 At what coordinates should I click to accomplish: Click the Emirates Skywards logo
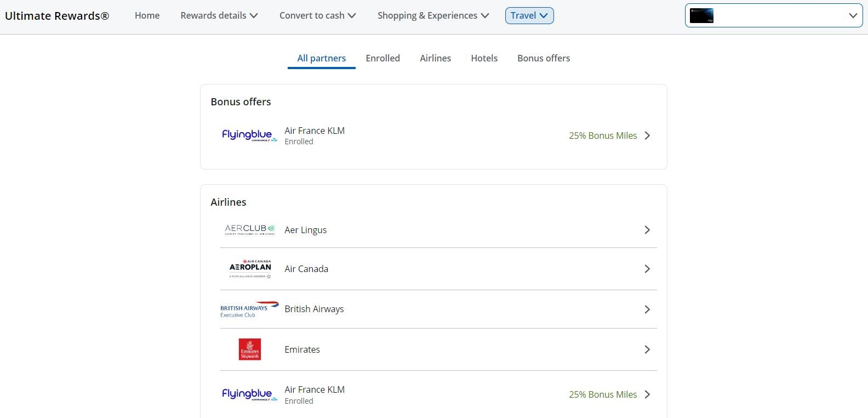(250, 349)
